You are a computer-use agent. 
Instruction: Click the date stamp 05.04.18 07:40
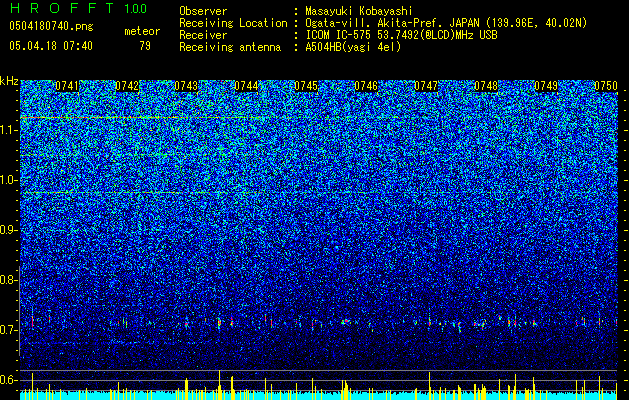[x=51, y=46]
